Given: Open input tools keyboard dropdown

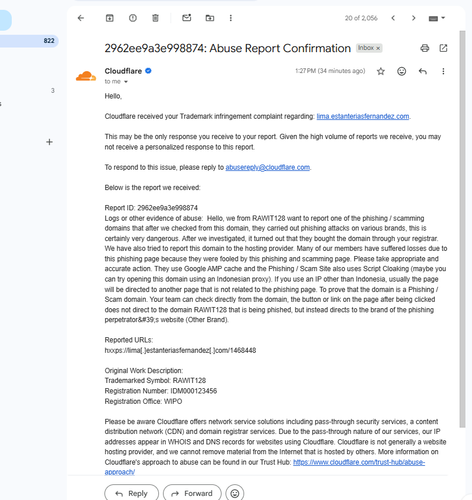Looking at the screenshot, I should [437, 18].
